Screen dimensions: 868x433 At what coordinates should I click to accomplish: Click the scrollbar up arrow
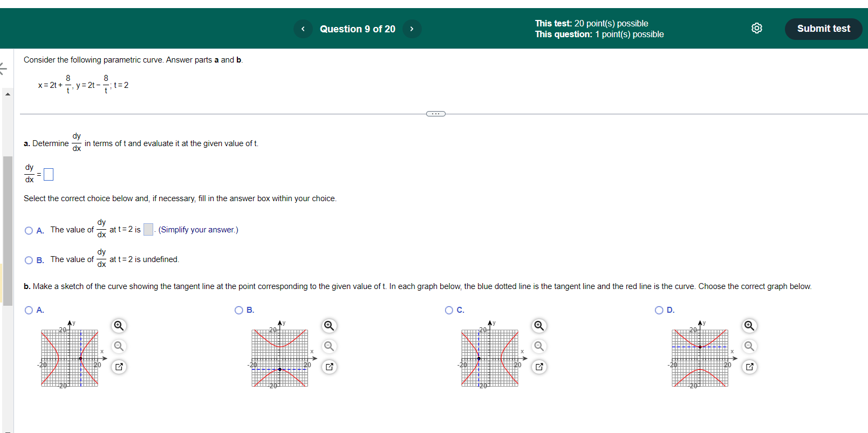point(8,93)
